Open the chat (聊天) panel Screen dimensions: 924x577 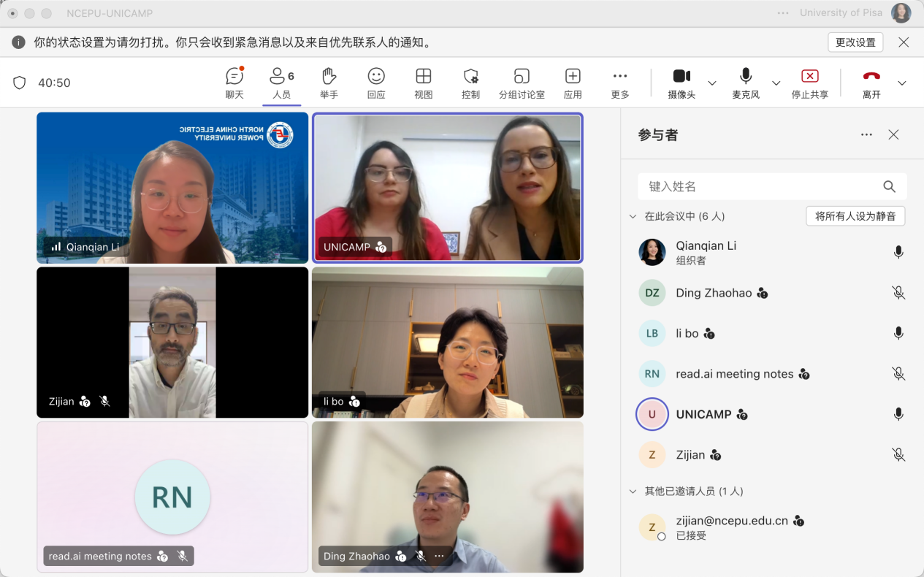(x=234, y=77)
